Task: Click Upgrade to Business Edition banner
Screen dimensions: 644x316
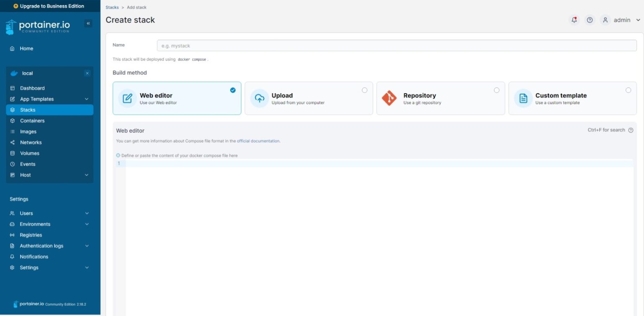Action: 50,6
